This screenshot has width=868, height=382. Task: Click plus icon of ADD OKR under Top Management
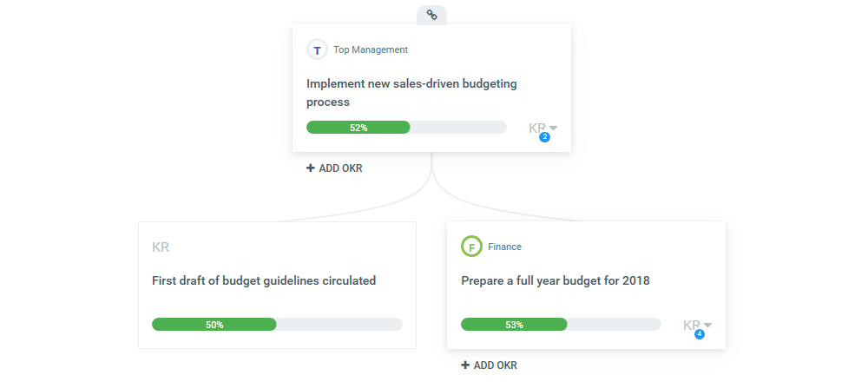311,168
